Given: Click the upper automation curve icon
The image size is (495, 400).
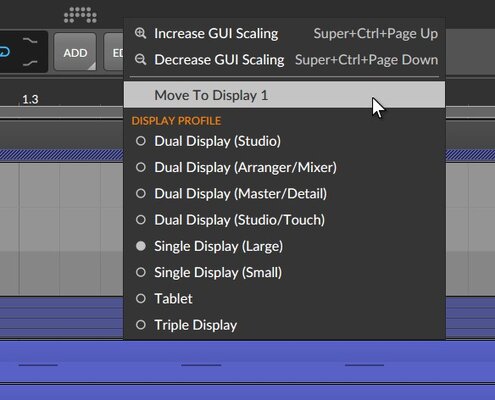Looking at the screenshot, I should click(30, 41).
